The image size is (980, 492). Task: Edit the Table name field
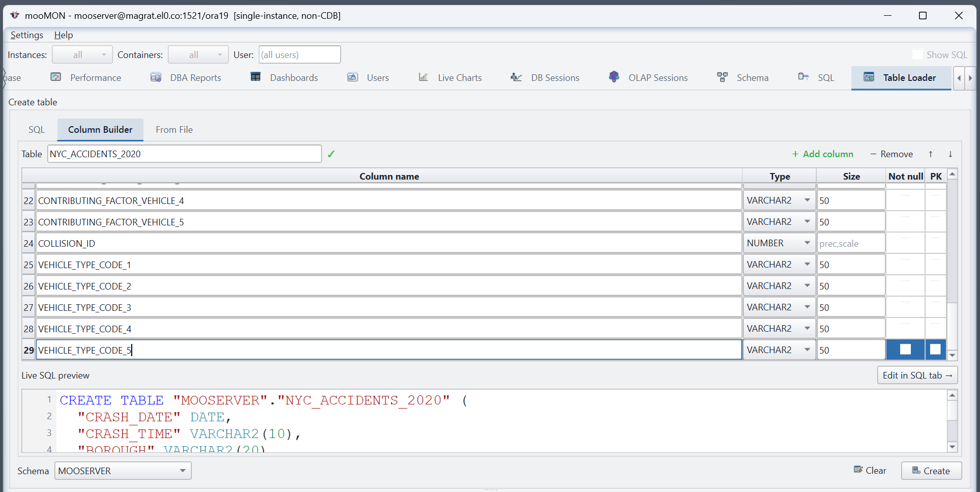click(185, 154)
